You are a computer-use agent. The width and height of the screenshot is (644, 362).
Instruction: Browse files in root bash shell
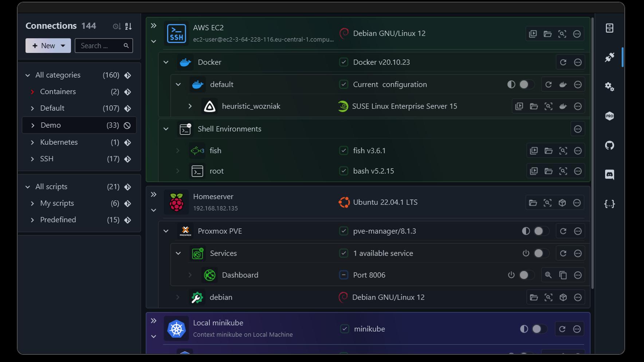(x=549, y=171)
